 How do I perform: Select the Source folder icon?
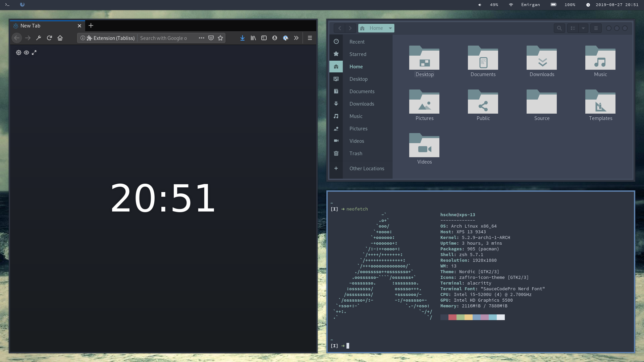coord(542,102)
